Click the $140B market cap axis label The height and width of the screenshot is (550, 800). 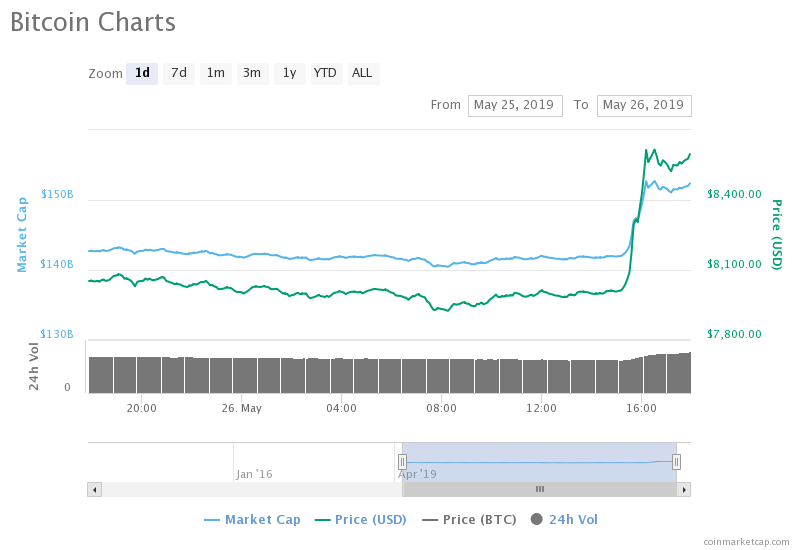tap(57, 264)
